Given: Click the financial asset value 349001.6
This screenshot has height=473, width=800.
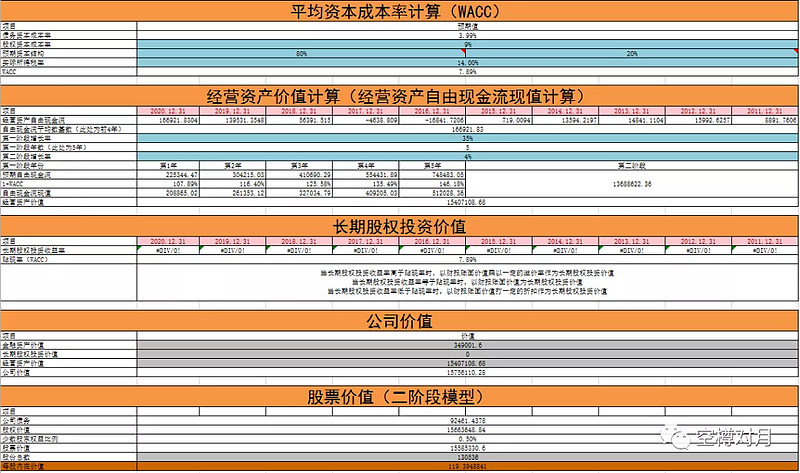Looking at the screenshot, I should pos(467,345).
